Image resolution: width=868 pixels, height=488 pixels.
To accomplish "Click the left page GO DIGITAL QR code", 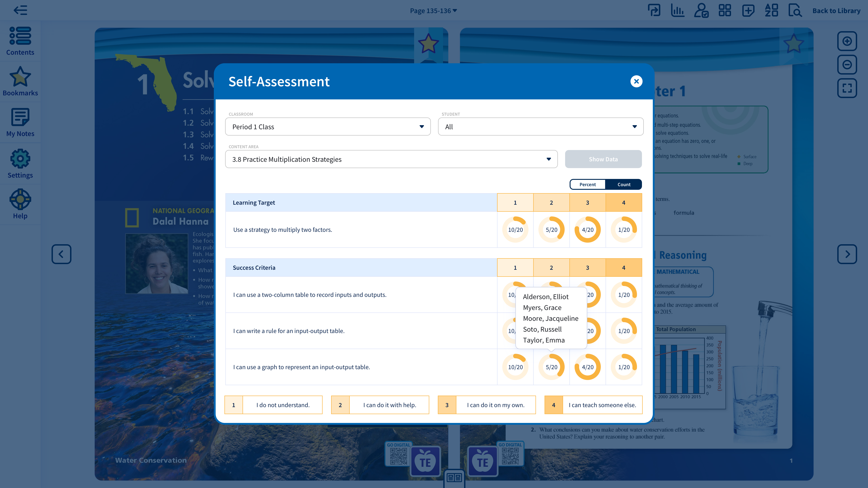I will tap(398, 454).
